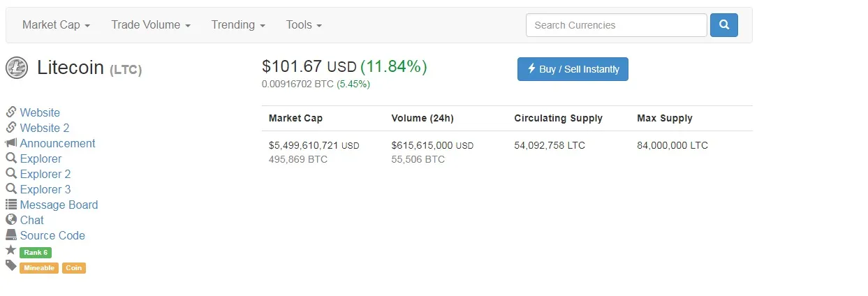
Task: Select the orange Mineable tag
Action: pos(39,268)
